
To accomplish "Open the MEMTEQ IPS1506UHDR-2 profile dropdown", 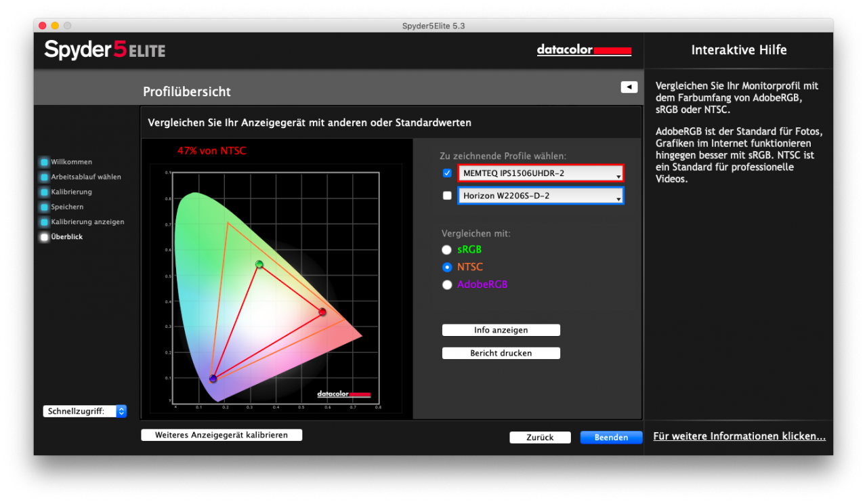I will [x=541, y=173].
